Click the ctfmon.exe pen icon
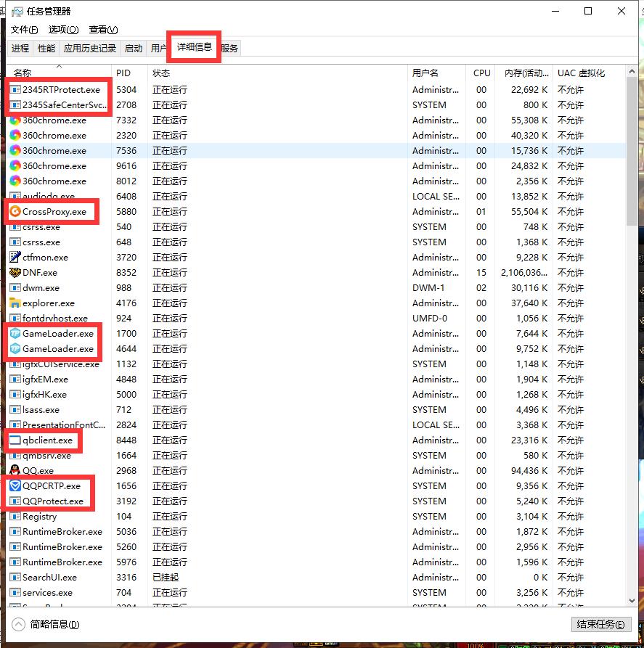 pyautogui.click(x=15, y=257)
